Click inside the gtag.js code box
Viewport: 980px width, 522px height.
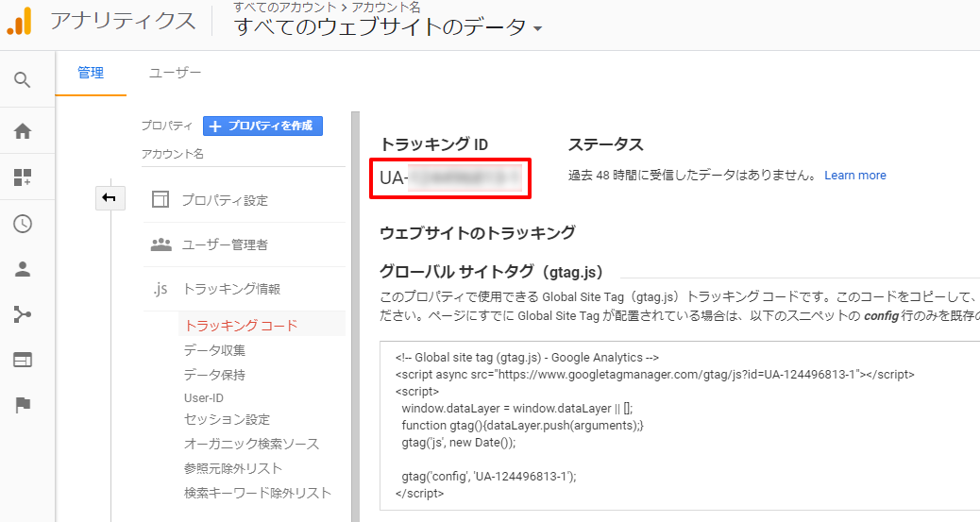coord(680,426)
